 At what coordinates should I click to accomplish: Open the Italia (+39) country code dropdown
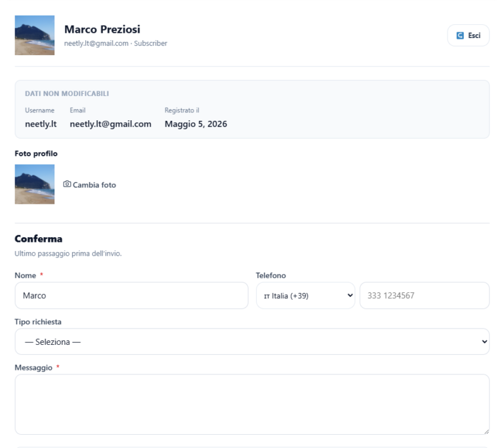click(305, 296)
